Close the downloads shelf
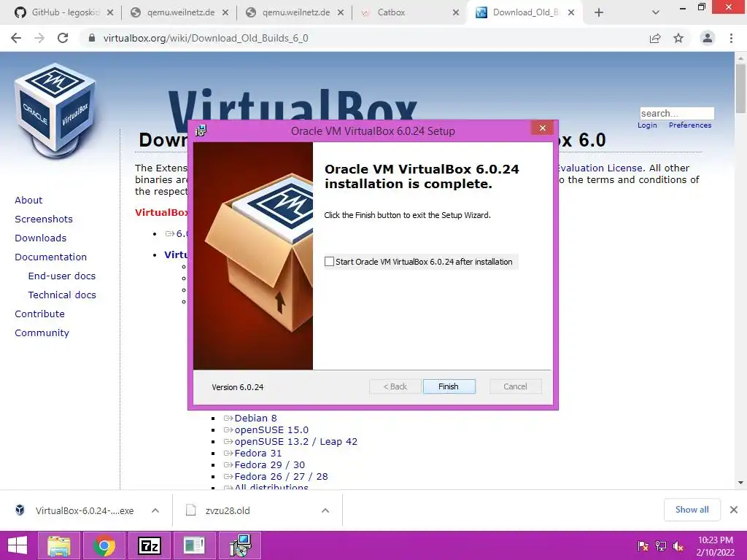The width and height of the screenshot is (747, 560). [x=734, y=510]
